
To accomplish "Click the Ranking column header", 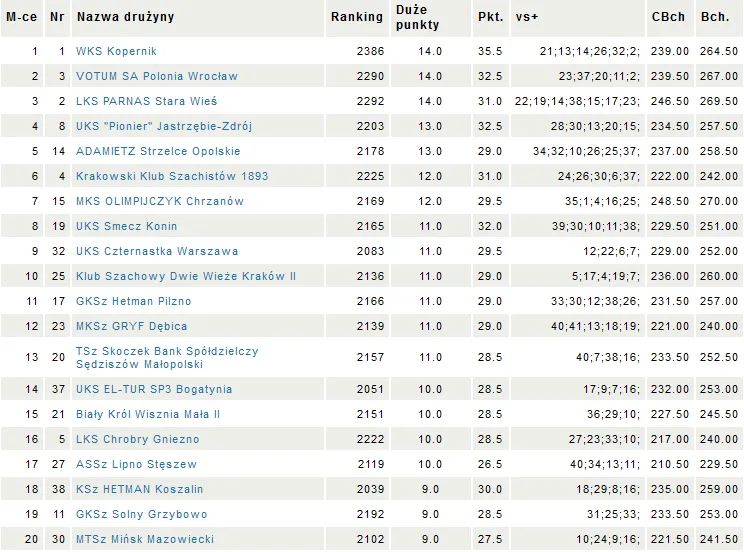I will (x=356, y=17).
